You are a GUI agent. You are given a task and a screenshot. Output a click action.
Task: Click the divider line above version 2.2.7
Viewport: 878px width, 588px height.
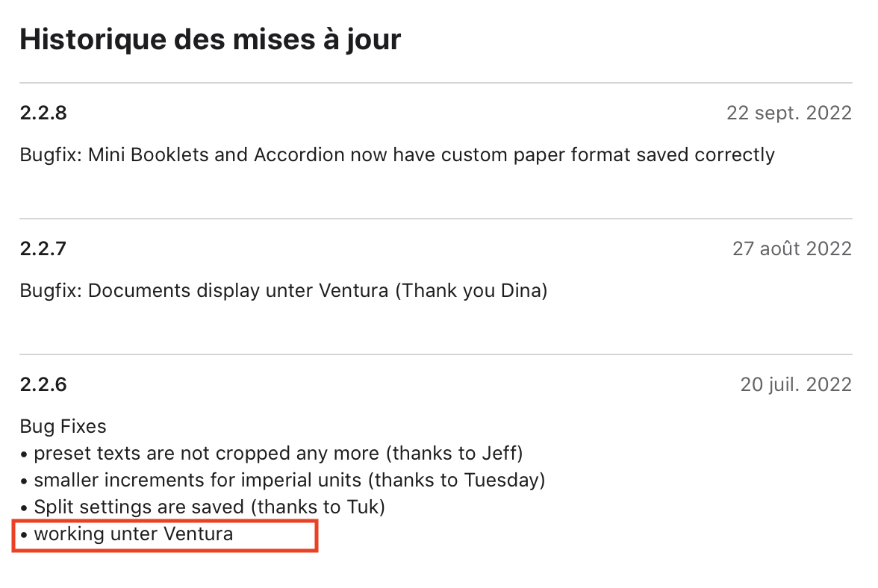[436, 219]
